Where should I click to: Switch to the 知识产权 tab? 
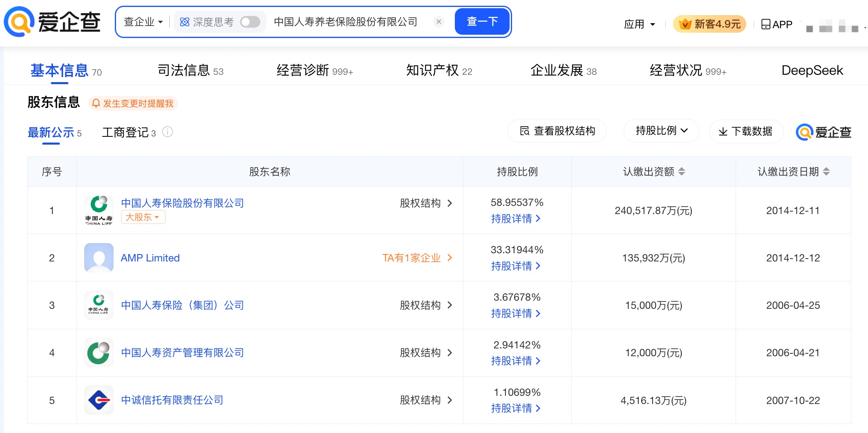click(439, 71)
